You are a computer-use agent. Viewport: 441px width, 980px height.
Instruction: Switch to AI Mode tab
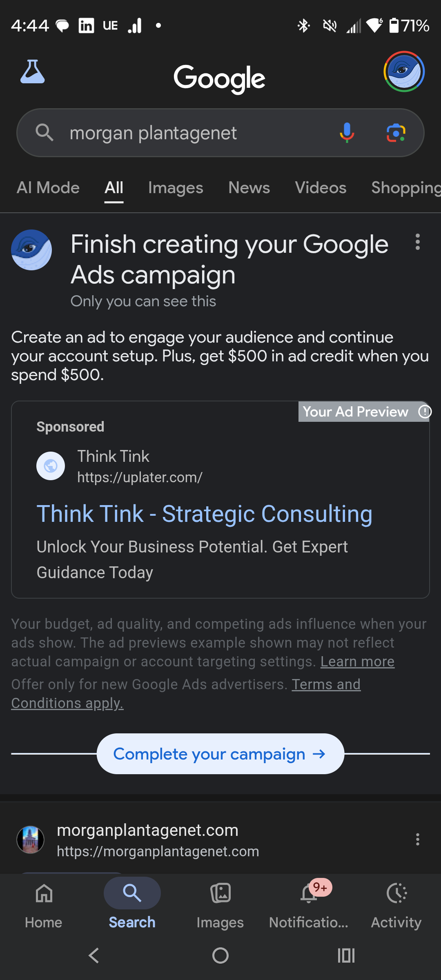(x=48, y=188)
